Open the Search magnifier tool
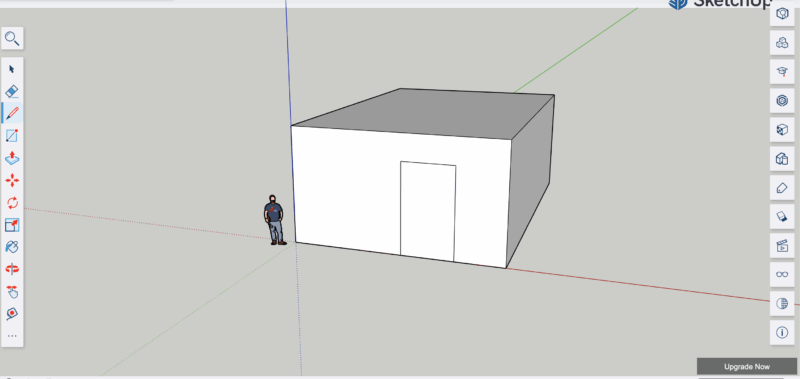Screen dimensions: 800x379 click(x=12, y=38)
